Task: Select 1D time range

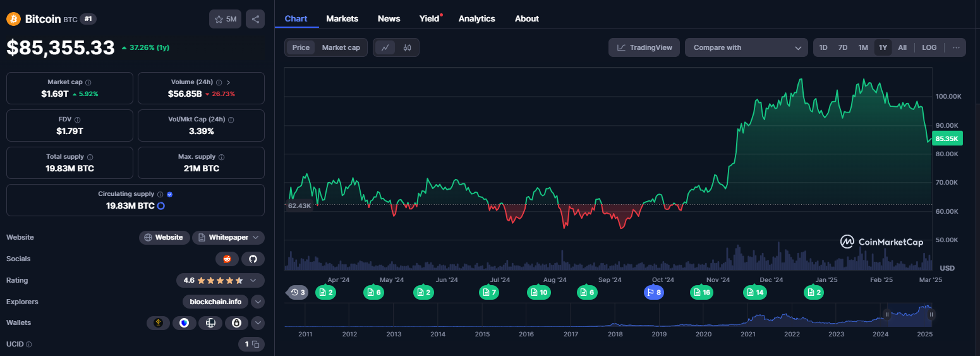Action: [823, 47]
